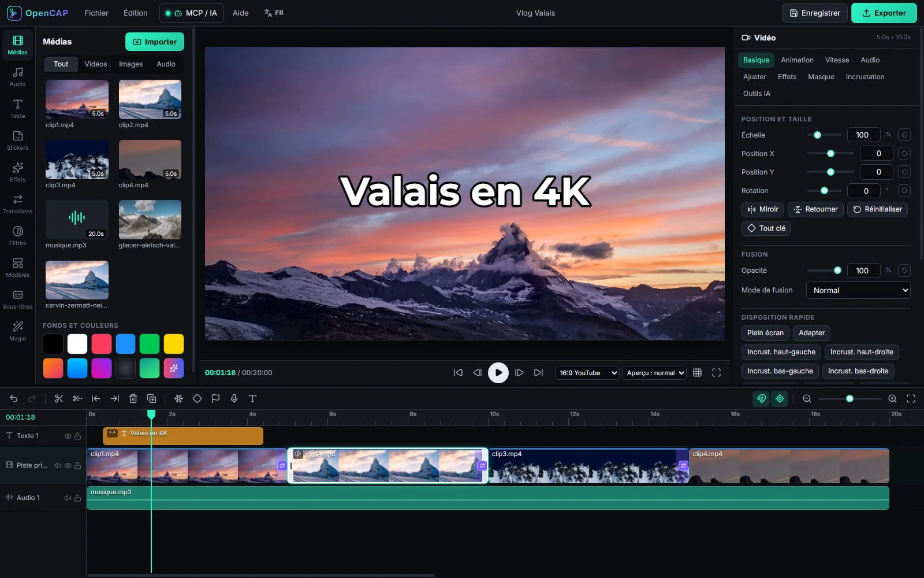Trim clip start to playhead
924x578 pixels.
pos(96,398)
